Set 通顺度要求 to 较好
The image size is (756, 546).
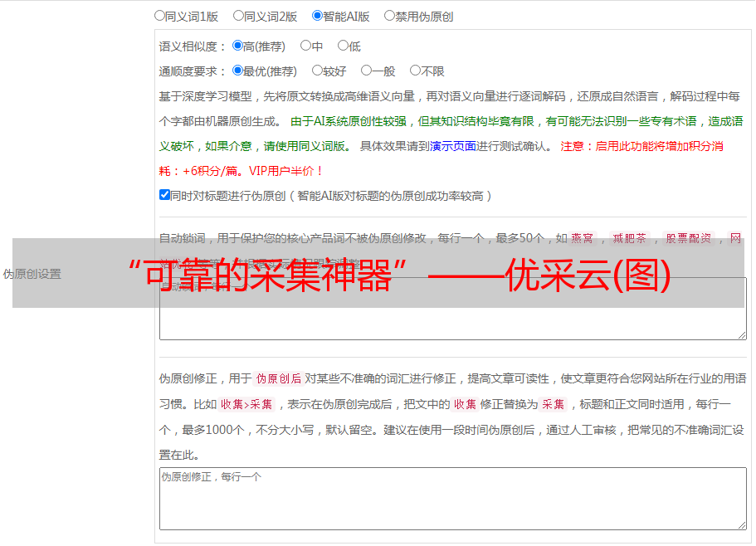tap(317, 71)
